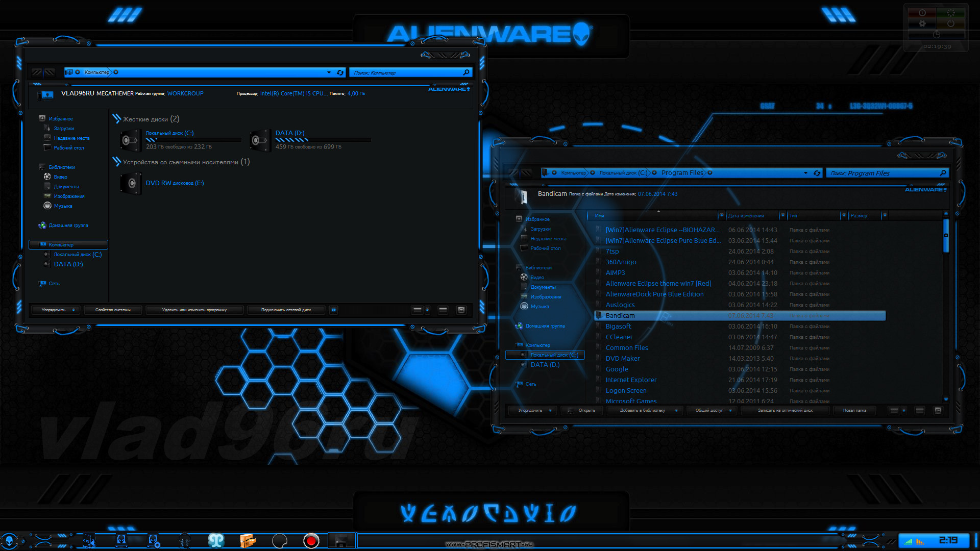
Task: Change view mode in Program Files window
Action: pyautogui.click(x=894, y=410)
